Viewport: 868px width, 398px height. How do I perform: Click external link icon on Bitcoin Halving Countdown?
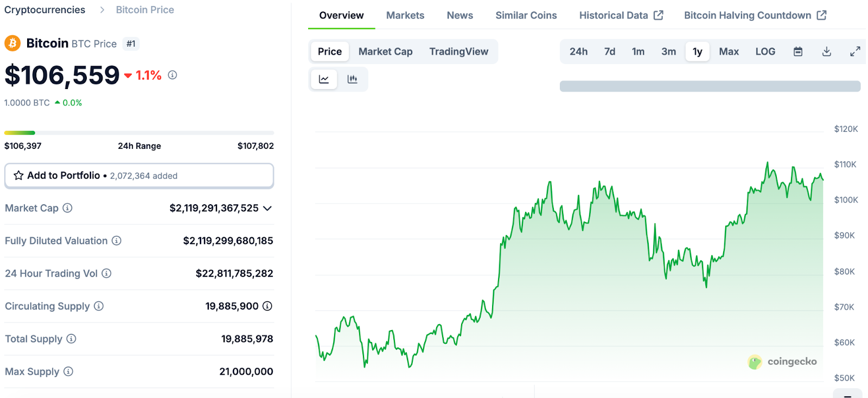pos(822,15)
